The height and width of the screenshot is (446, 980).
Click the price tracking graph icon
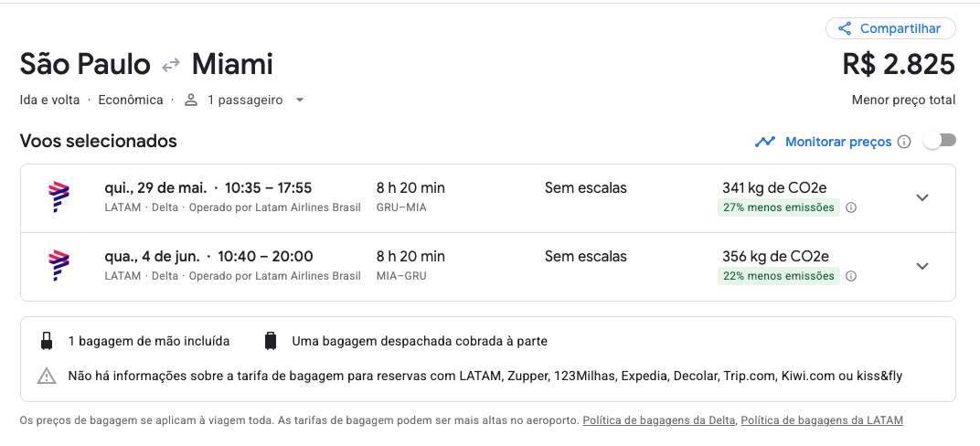[765, 142]
